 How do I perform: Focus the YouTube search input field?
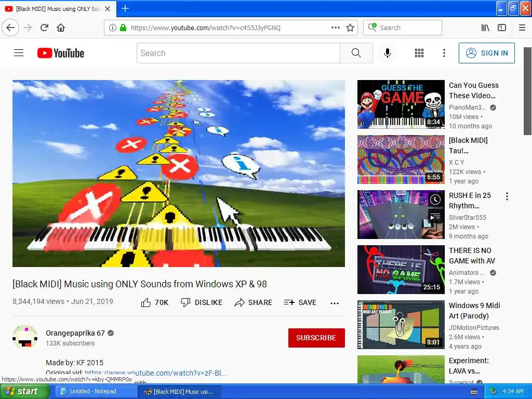click(x=238, y=53)
